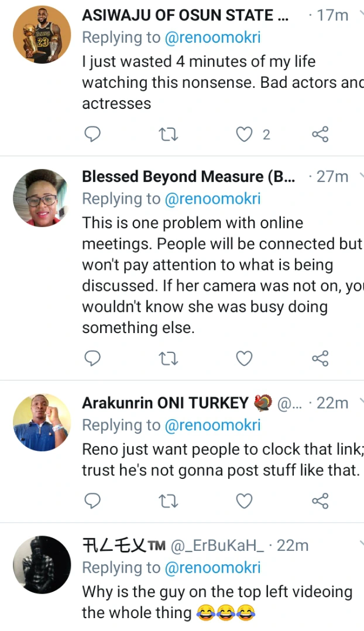The image size is (364, 631).
Task: Reply to ASIWAJU OF OSUN STATE tweet
Action: (92, 135)
